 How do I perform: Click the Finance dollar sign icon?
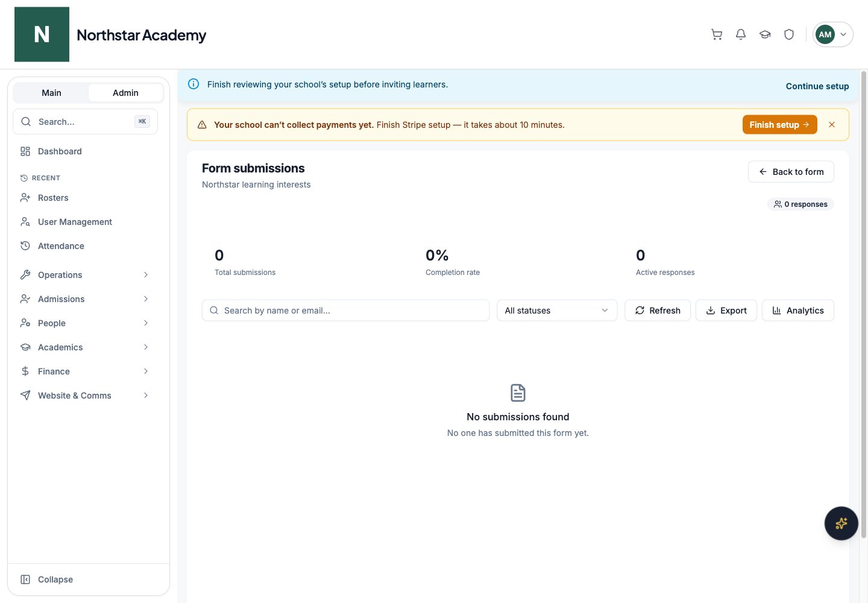[25, 371]
